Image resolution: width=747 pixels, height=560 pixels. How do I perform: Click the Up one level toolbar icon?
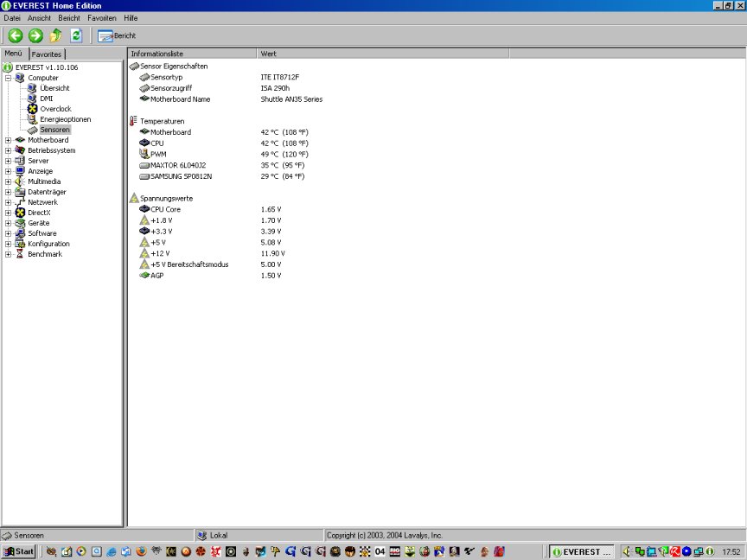point(55,35)
